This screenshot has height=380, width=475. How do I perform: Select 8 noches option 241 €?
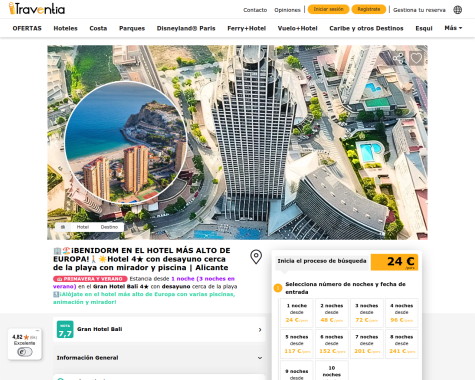pyautogui.click(x=401, y=344)
